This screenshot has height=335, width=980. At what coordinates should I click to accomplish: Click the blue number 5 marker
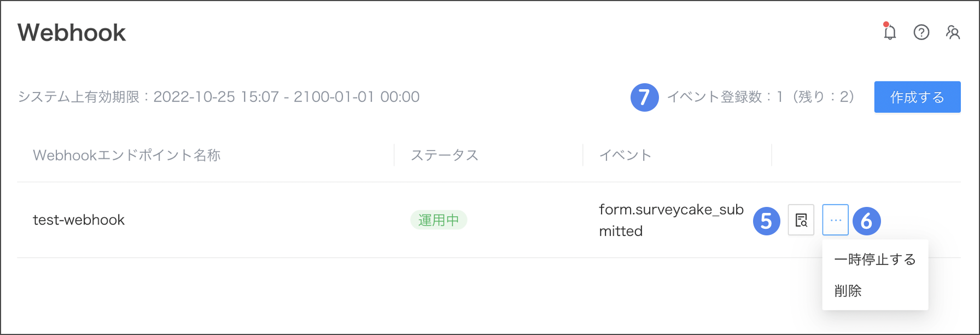767,221
